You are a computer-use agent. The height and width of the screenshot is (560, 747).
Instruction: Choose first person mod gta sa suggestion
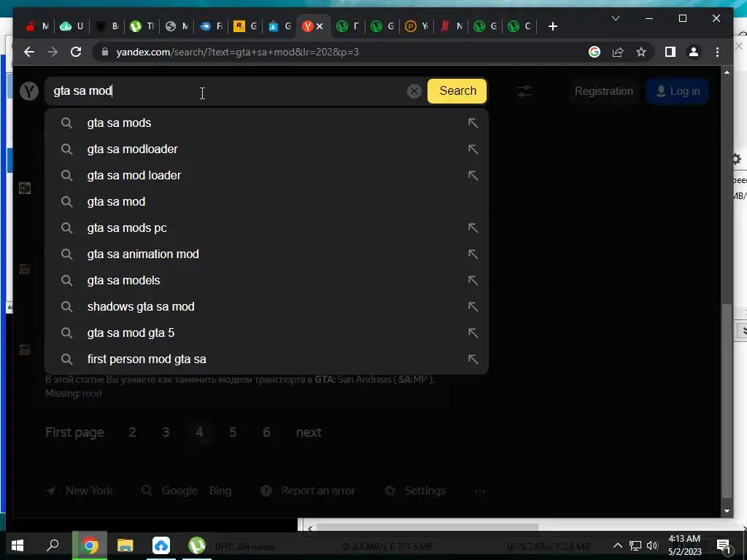click(266, 359)
